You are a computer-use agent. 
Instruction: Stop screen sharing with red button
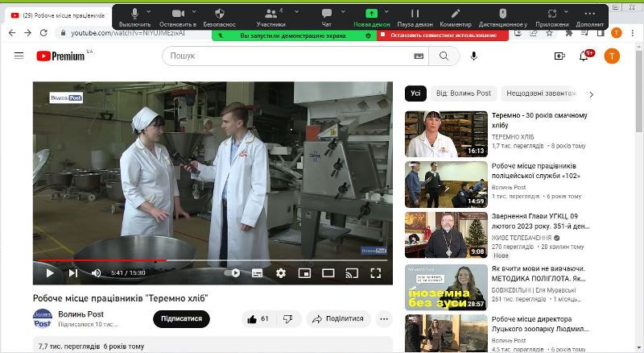pyautogui.click(x=444, y=35)
